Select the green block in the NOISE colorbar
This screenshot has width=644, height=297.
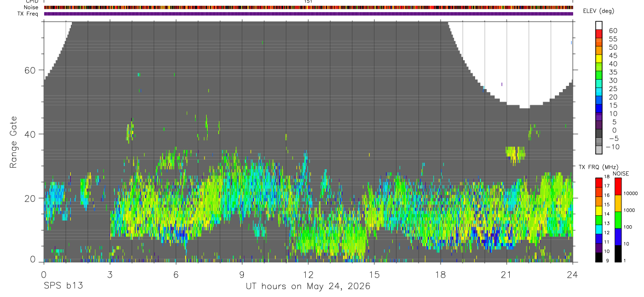tap(618, 219)
